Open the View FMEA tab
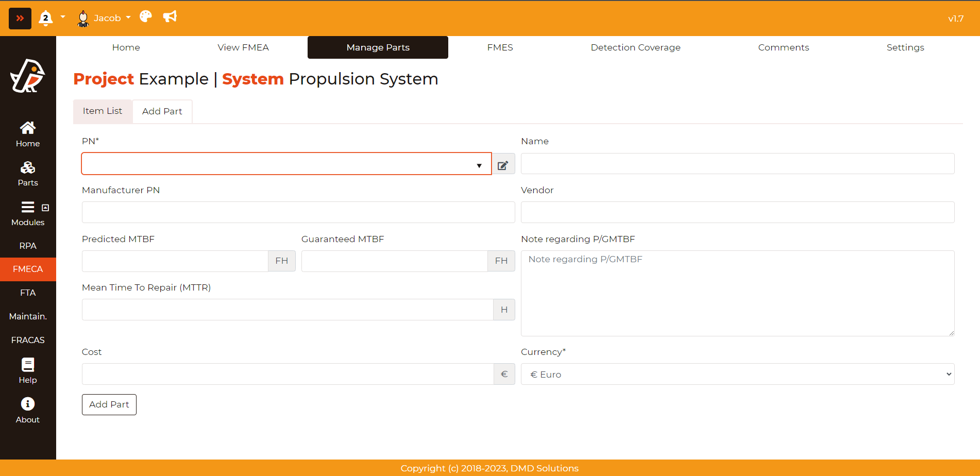 pos(243,47)
